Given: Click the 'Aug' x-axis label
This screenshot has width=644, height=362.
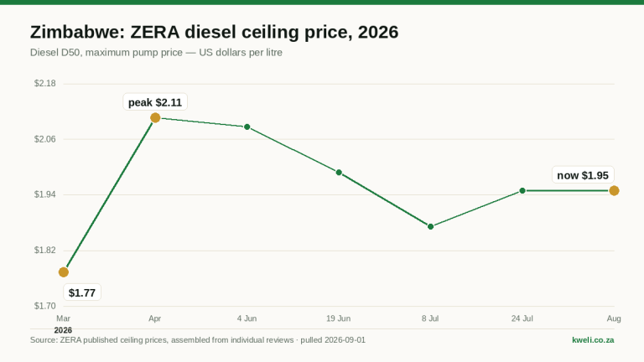Looking at the screenshot, I should [x=614, y=318].
